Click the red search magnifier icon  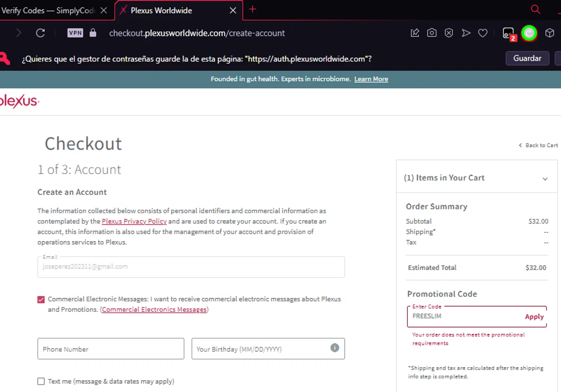[536, 9]
